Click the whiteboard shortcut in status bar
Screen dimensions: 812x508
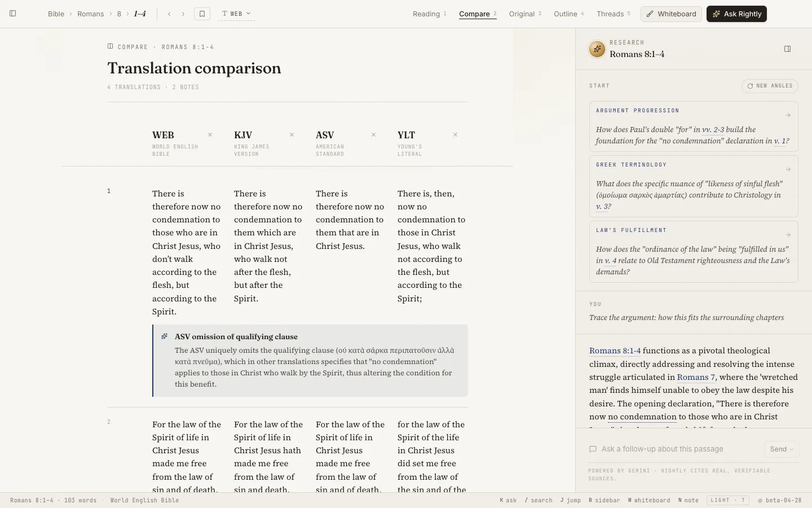click(x=649, y=500)
